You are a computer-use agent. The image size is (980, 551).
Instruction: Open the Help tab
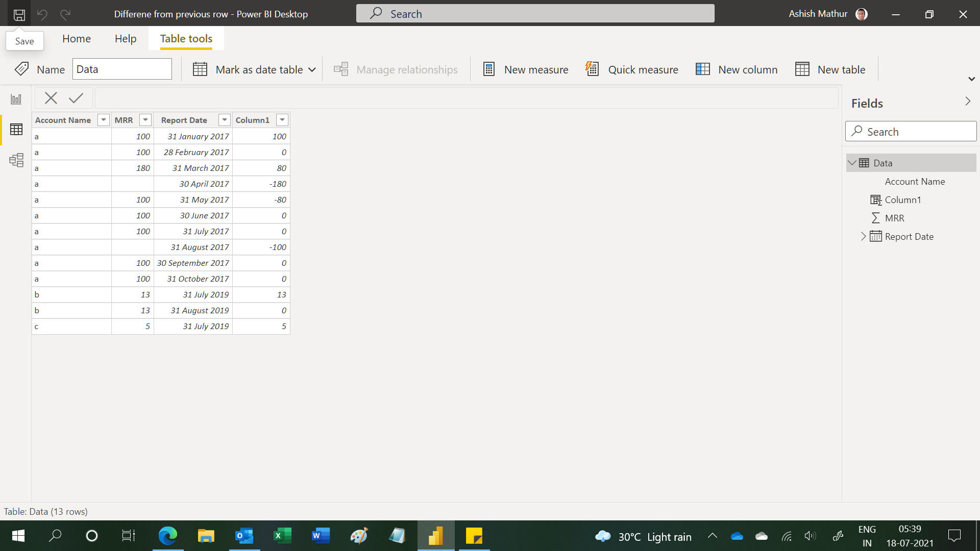(x=126, y=39)
